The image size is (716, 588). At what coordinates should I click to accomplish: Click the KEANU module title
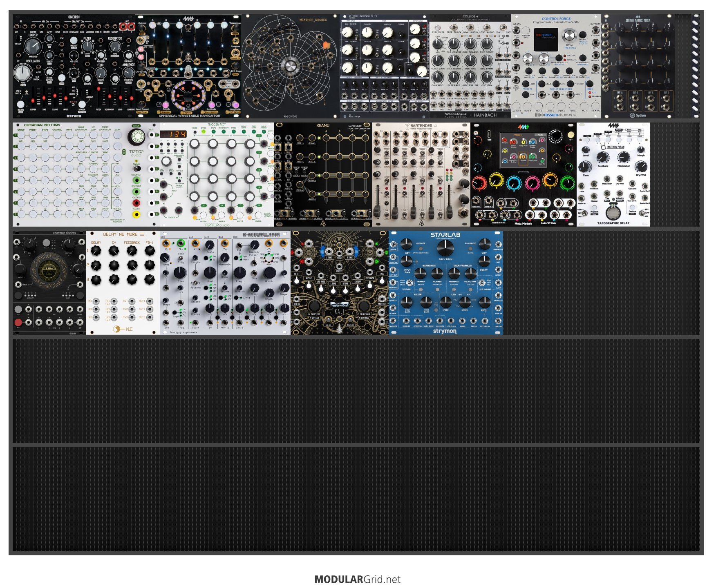(323, 125)
